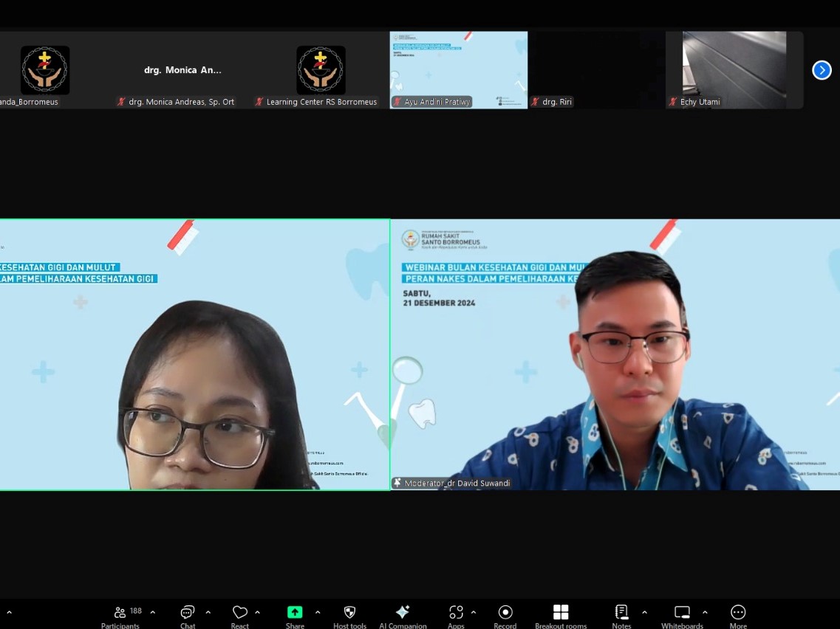The width and height of the screenshot is (840, 629).
Task: Expand the Chat options arrow
Action: point(208,612)
